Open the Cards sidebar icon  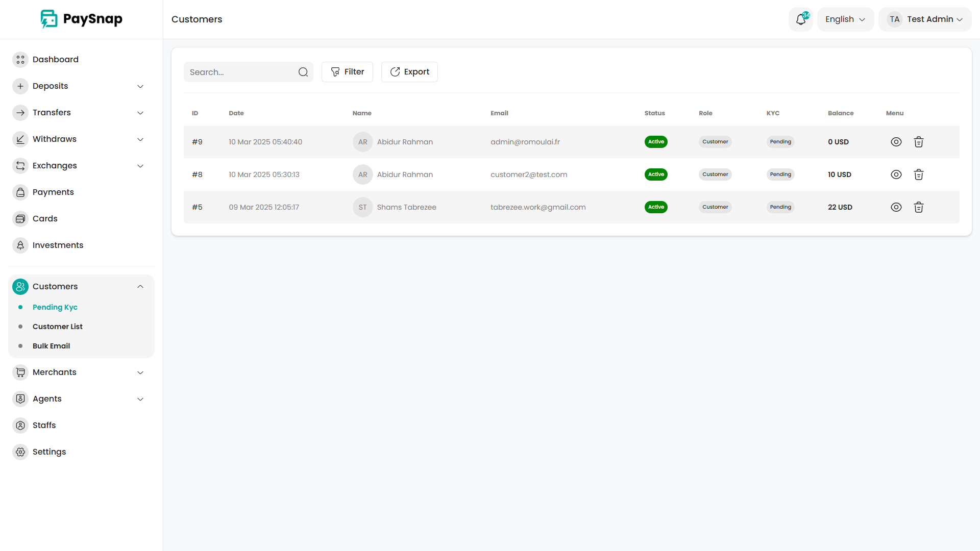point(20,218)
